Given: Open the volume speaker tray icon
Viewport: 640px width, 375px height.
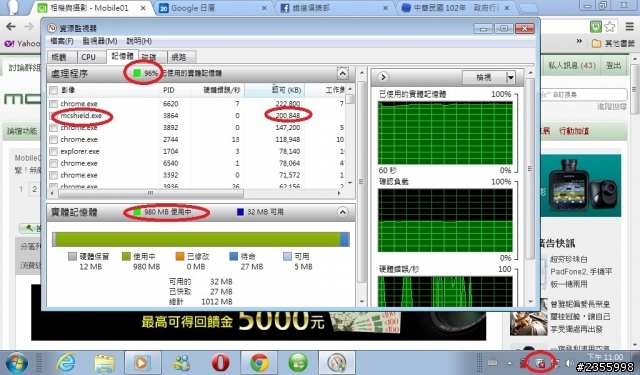Looking at the screenshot, I should tap(569, 363).
